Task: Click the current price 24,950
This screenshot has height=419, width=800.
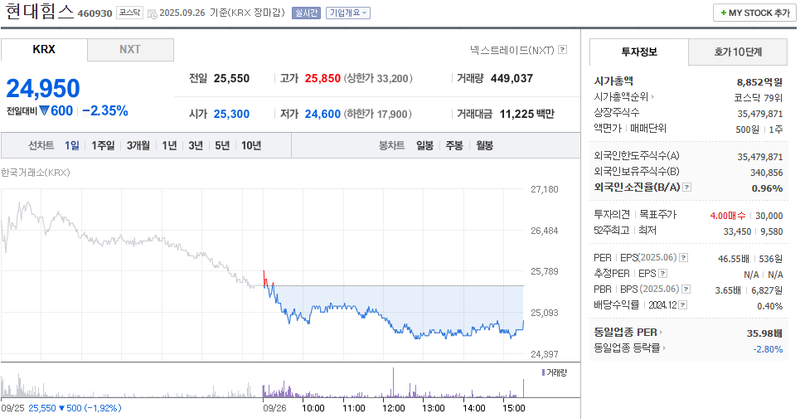Action: [43, 88]
